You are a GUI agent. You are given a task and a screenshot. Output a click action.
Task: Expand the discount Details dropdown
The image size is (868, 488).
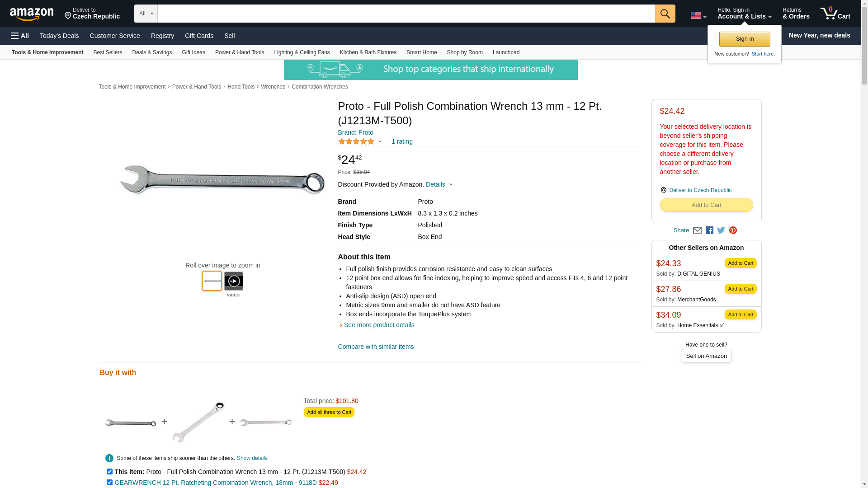click(x=439, y=184)
